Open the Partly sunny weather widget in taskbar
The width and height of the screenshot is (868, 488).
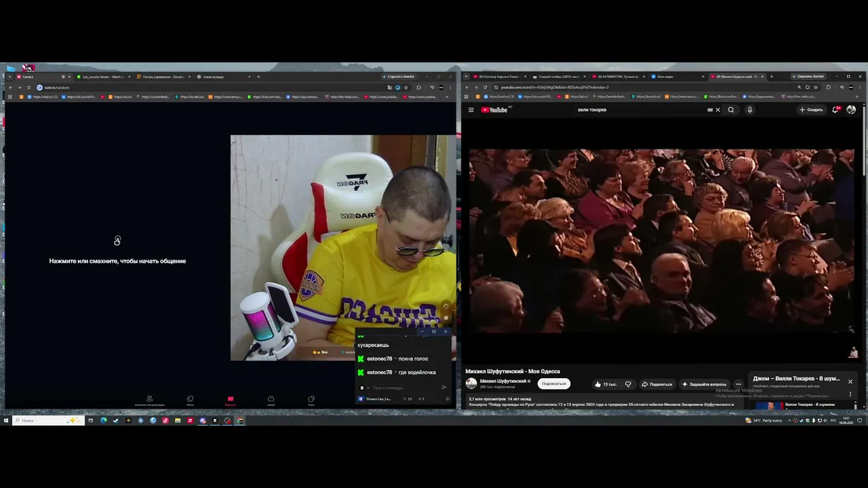[764, 420]
